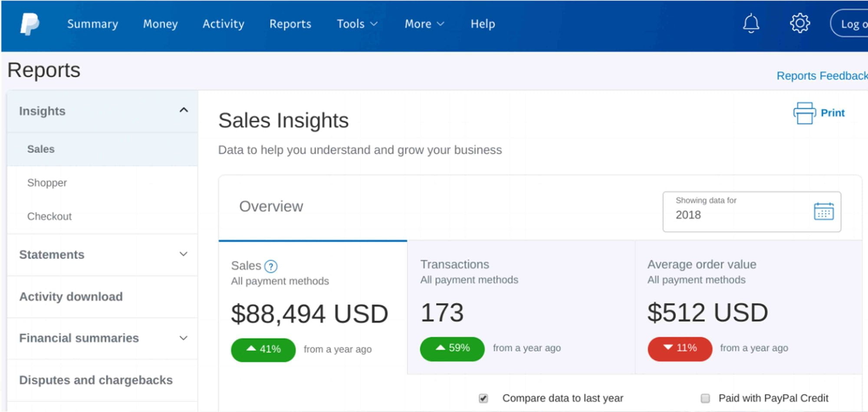Open the Reports Feedback link
The height and width of the screenshot is (412, 868).
[x=822, y=76]
